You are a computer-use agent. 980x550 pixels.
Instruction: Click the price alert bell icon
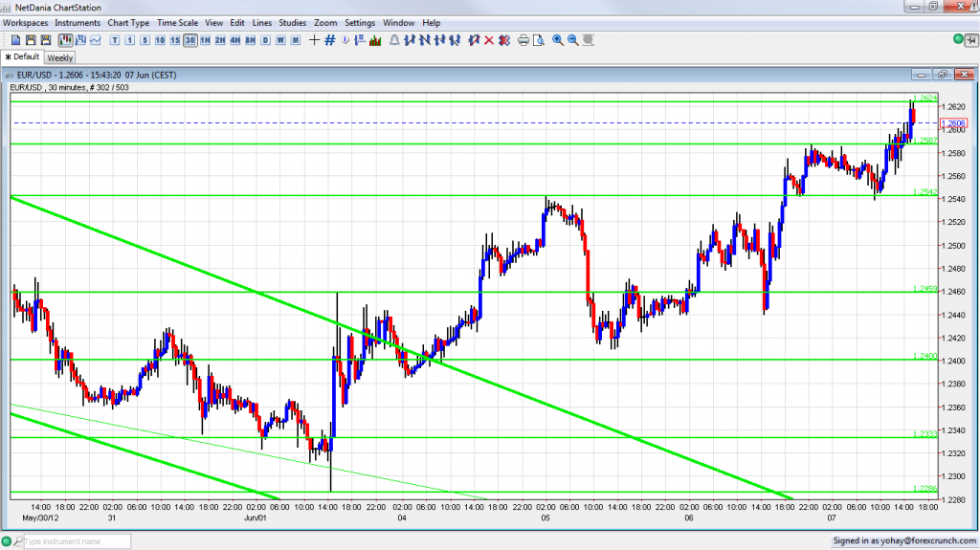(x=394, y=40)
